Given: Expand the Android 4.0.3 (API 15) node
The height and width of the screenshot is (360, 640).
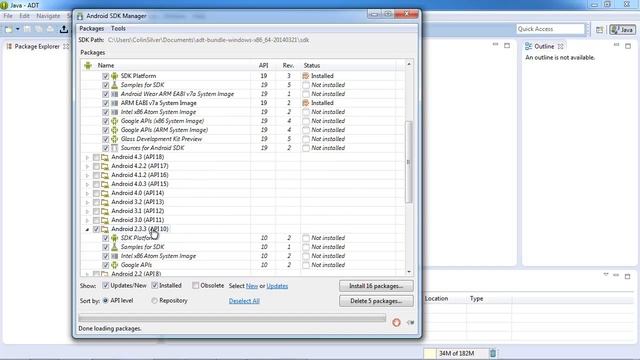Looking at the screenshot, I should [x=87, y=184].
